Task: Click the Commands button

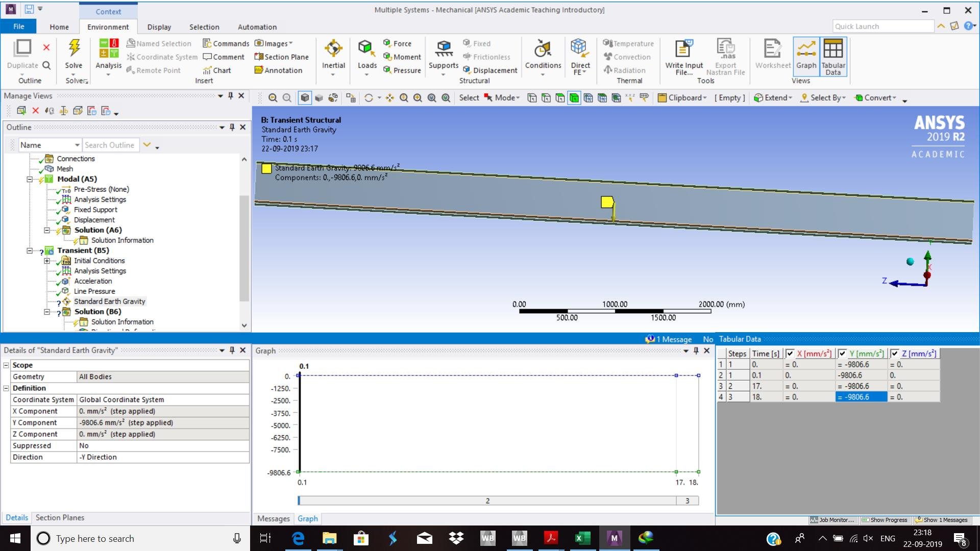Action: 226,43
